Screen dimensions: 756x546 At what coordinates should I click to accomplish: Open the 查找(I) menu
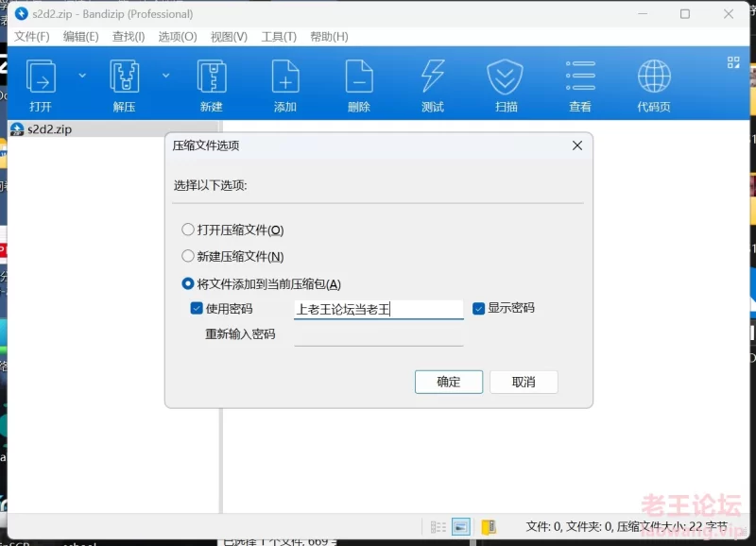click(x=129, y=37)
